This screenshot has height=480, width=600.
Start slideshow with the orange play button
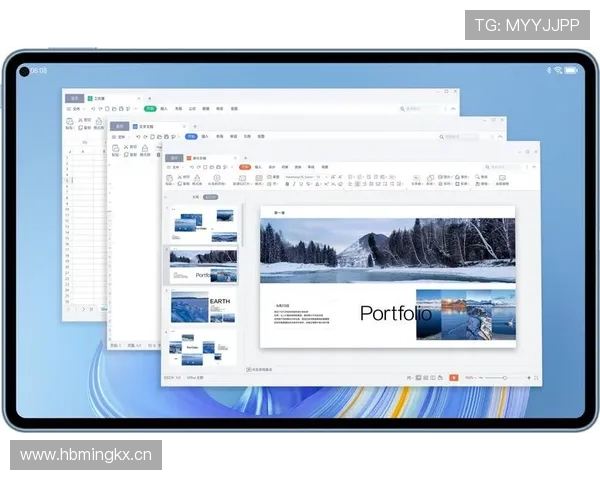coord(454,377)
